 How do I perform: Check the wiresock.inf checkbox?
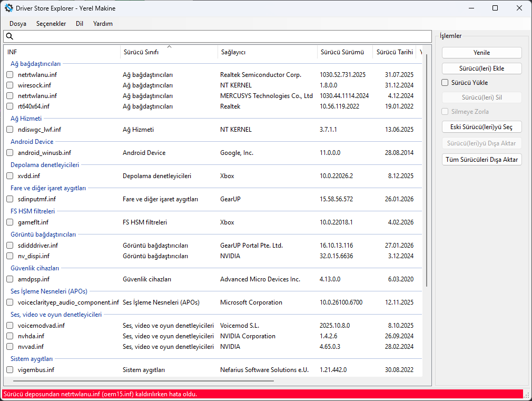pos(10,85)
